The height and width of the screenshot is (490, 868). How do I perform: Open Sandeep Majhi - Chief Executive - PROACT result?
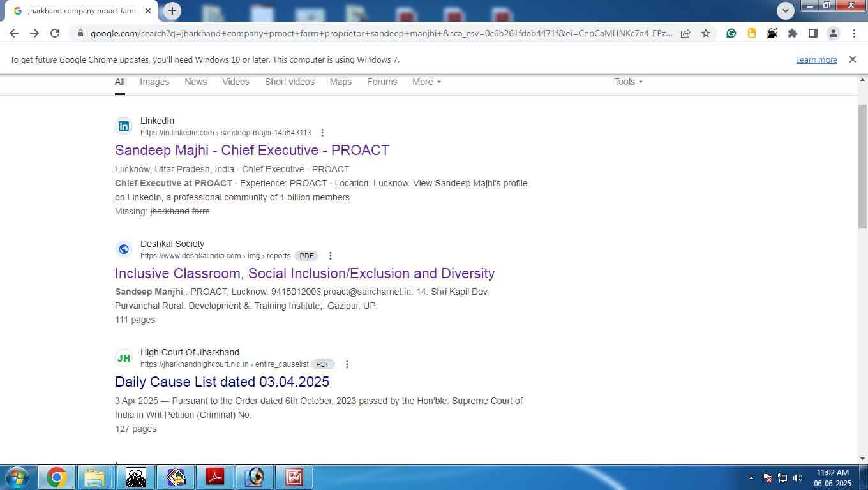tap(252, 150)
